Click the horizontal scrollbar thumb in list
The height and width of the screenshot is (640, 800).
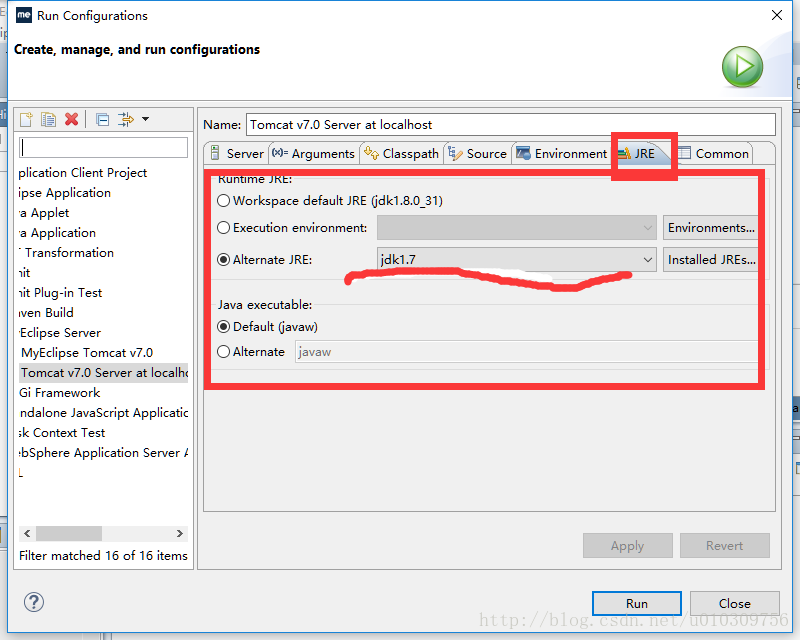point(69,533)
